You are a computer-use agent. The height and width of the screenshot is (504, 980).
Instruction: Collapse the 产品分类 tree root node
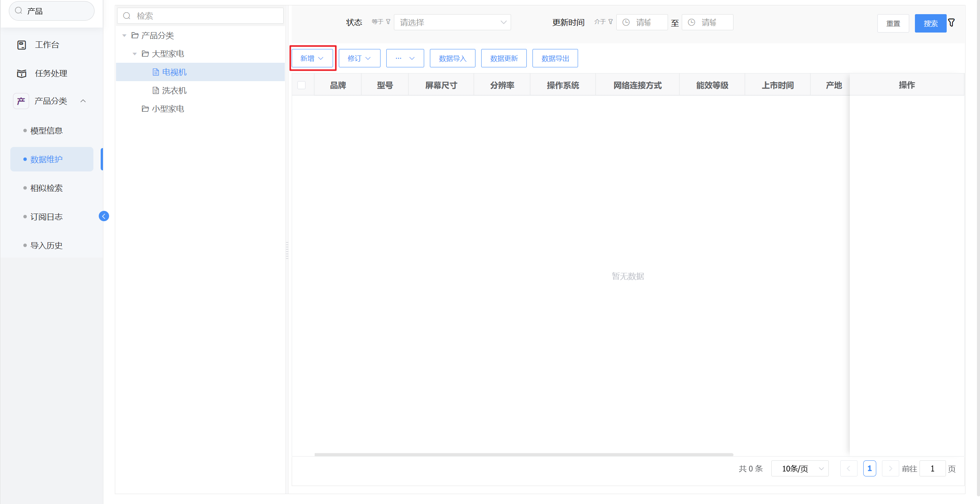click(124, 36)
